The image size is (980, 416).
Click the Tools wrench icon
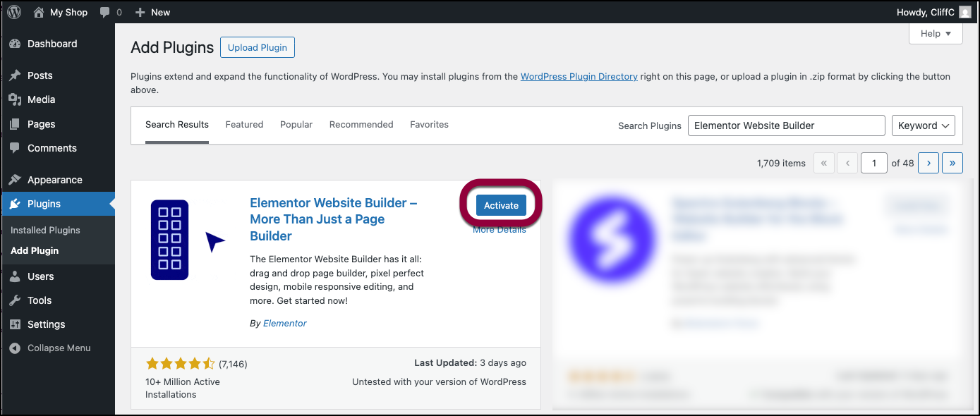tap(15, 300)
